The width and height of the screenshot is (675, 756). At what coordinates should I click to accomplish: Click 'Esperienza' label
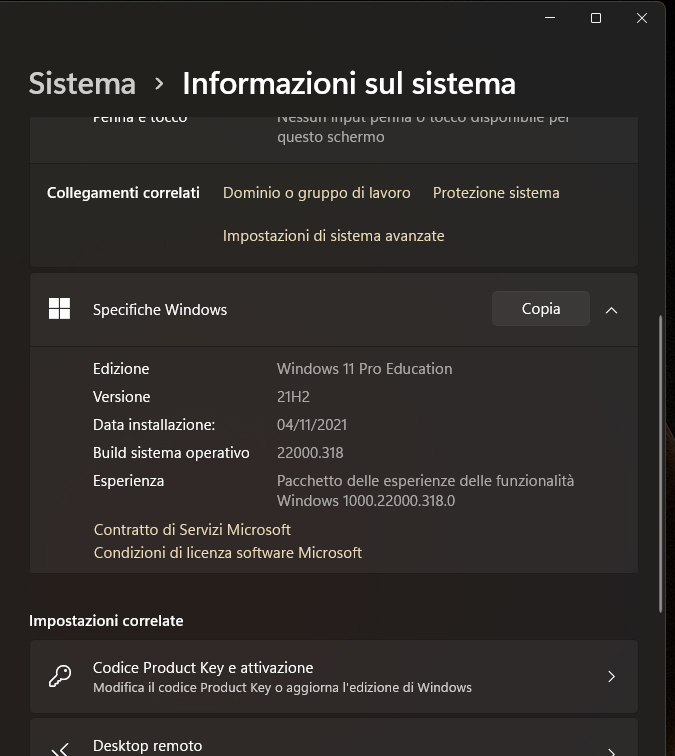coord(128,481)
